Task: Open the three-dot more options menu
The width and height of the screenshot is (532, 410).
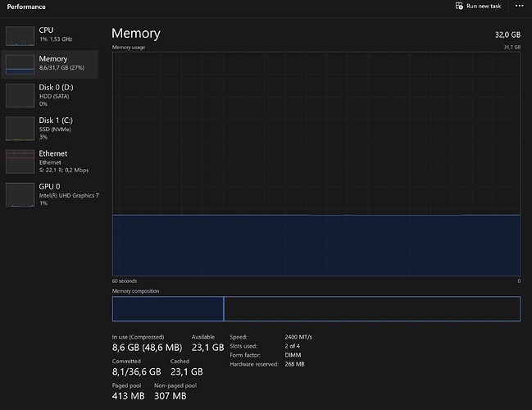Action: point(519,6)
